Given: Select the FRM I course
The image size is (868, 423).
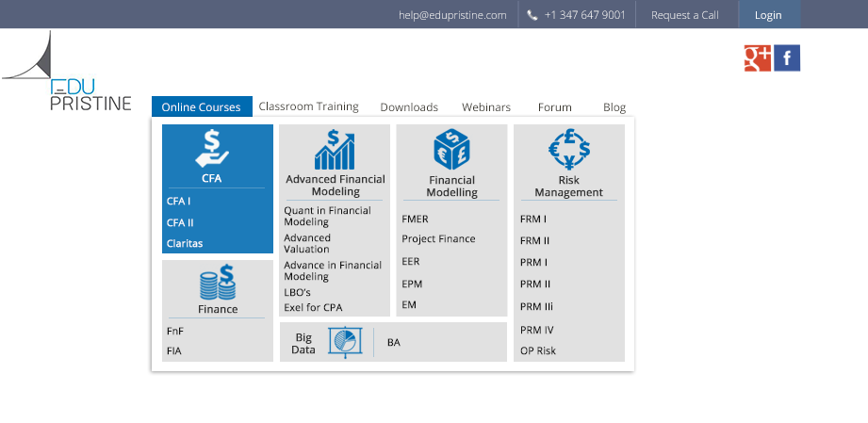Looking at the screenshot, I should [x=533, y=220].
